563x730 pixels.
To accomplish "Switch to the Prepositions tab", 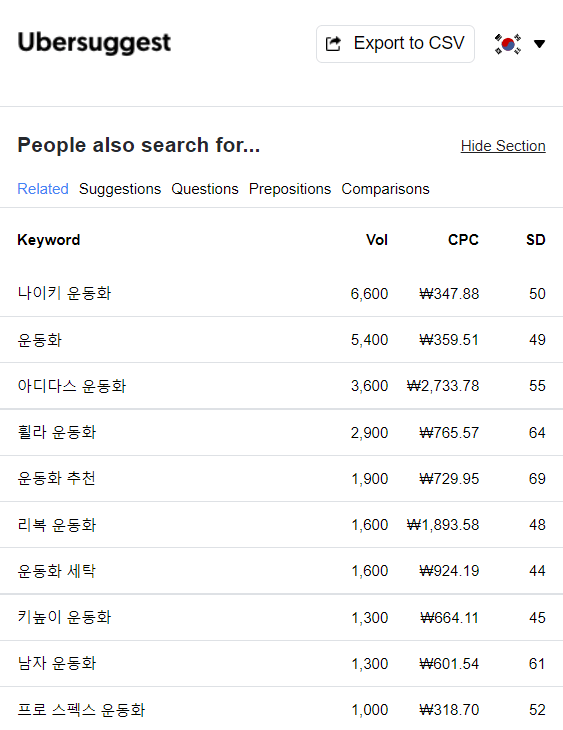I will (x=290, y=189).
